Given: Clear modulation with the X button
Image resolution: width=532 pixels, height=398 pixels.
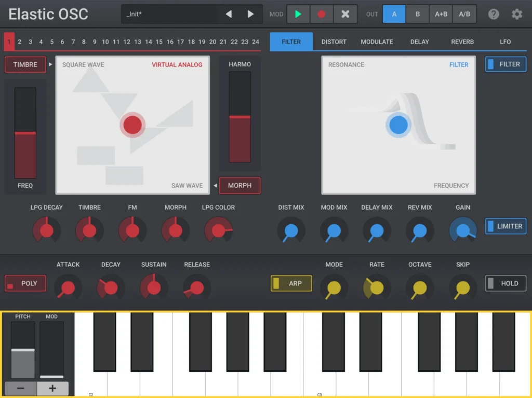Looking at the screenshot, I should pos(345,14).
